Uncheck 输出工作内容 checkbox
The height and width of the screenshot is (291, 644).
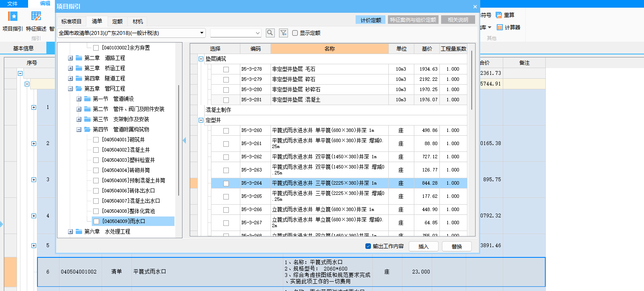(x=368, y=246)
